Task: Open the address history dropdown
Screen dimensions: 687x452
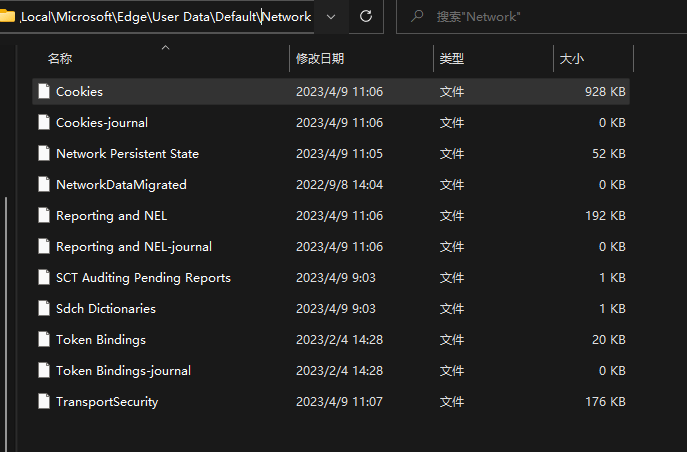Action: 331,17
